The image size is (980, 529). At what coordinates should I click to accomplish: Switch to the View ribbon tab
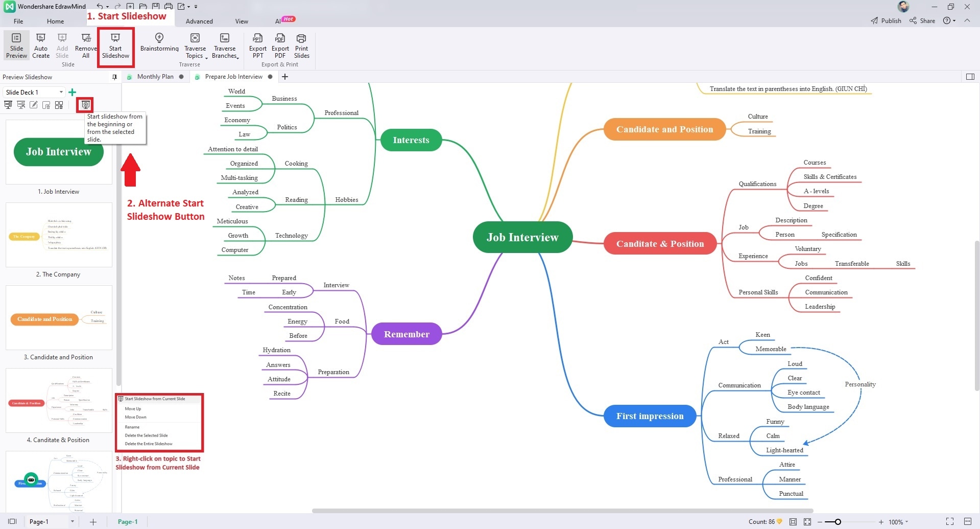click(x=242, y=21)
